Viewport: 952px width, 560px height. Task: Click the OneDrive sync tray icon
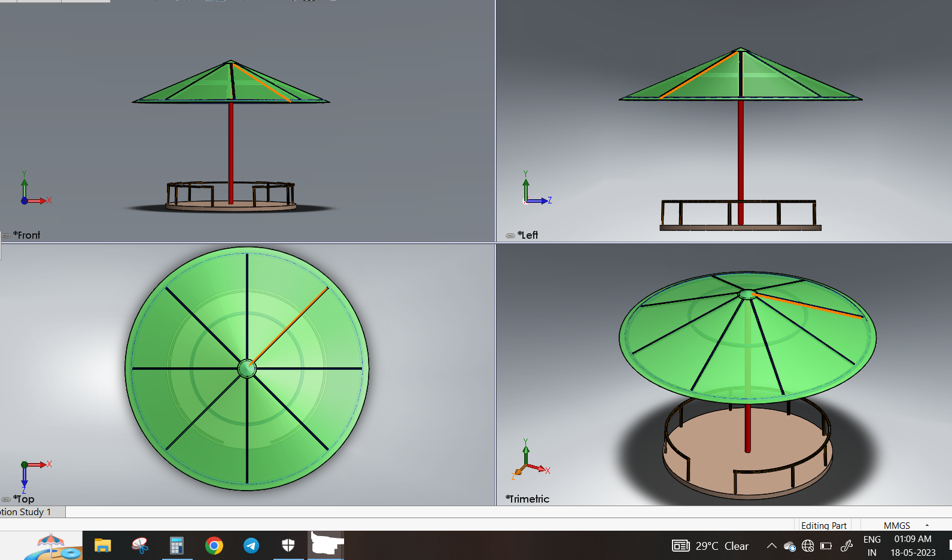[790, 546]
